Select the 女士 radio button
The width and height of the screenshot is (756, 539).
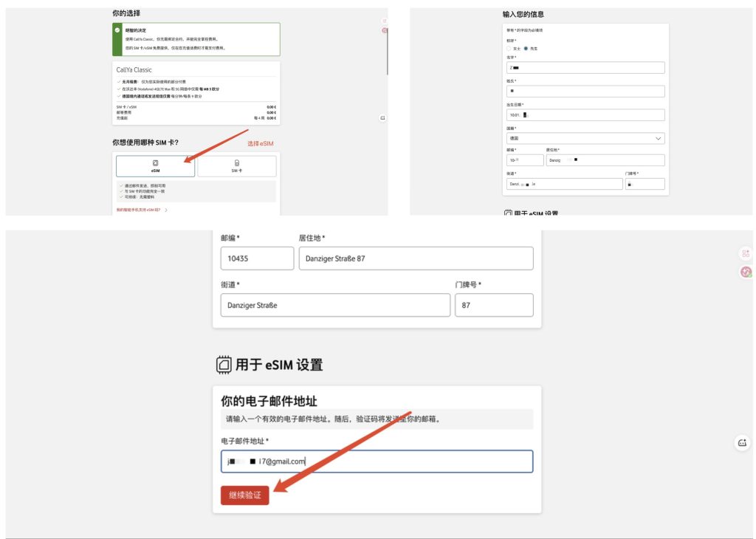click(x=508, y=49)
